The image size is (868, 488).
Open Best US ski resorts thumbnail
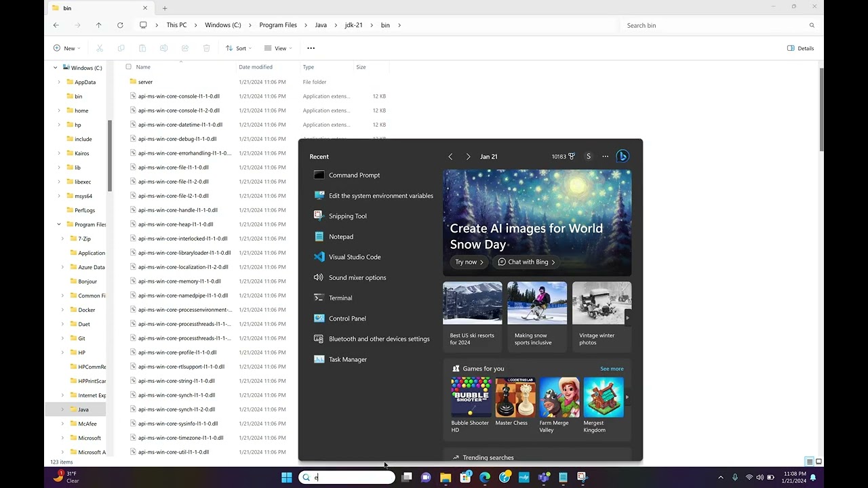tap(473, 316)
